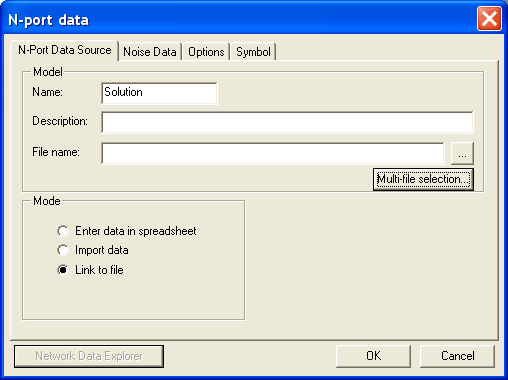Open the Options tab
This screenshot has height=380, width=508.
tap(206, 52)
